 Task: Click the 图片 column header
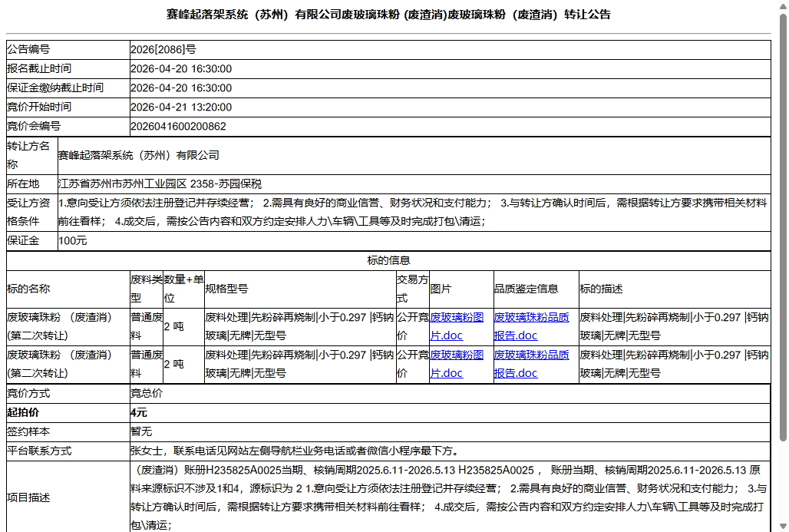441,289
